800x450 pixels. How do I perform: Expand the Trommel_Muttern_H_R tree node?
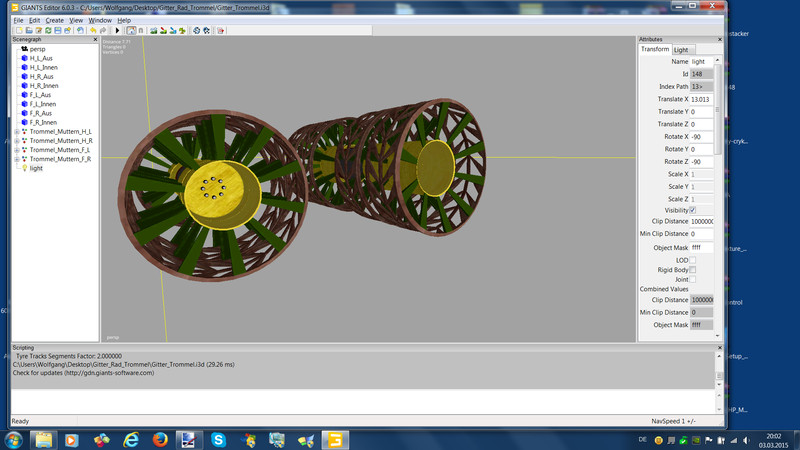(x=17, y=141)
